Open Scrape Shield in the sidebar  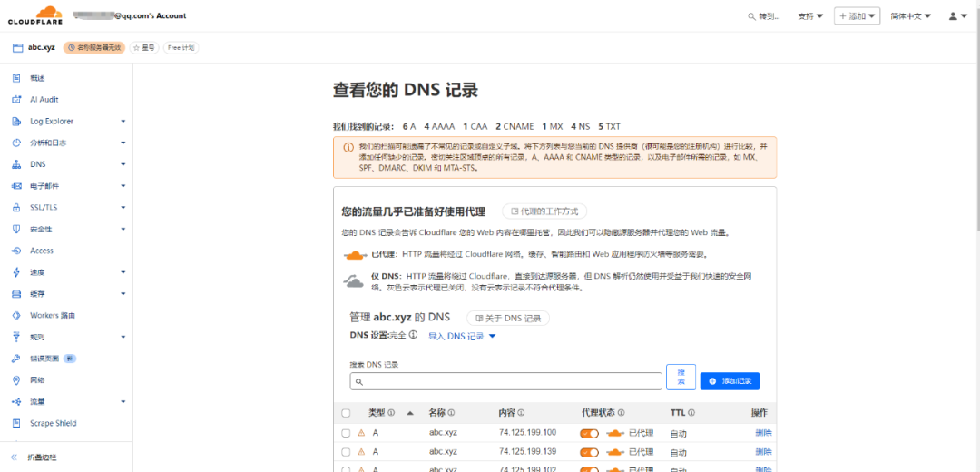point(54,423)
